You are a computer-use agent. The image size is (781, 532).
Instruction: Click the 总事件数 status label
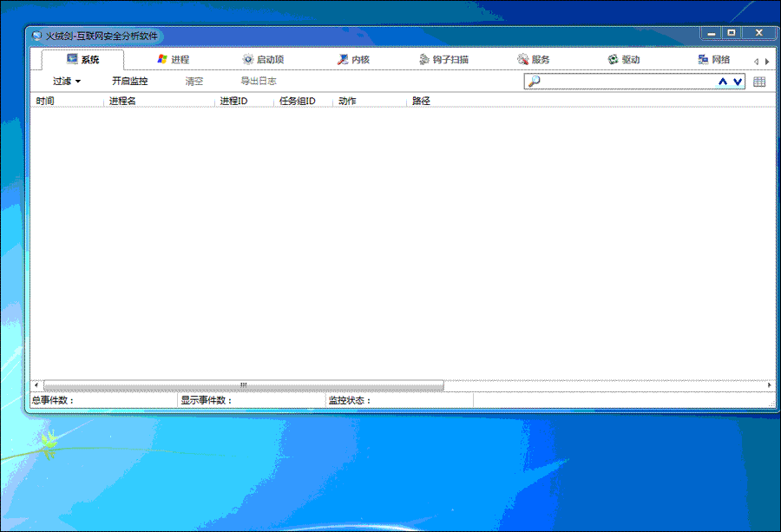coord(53,400)
